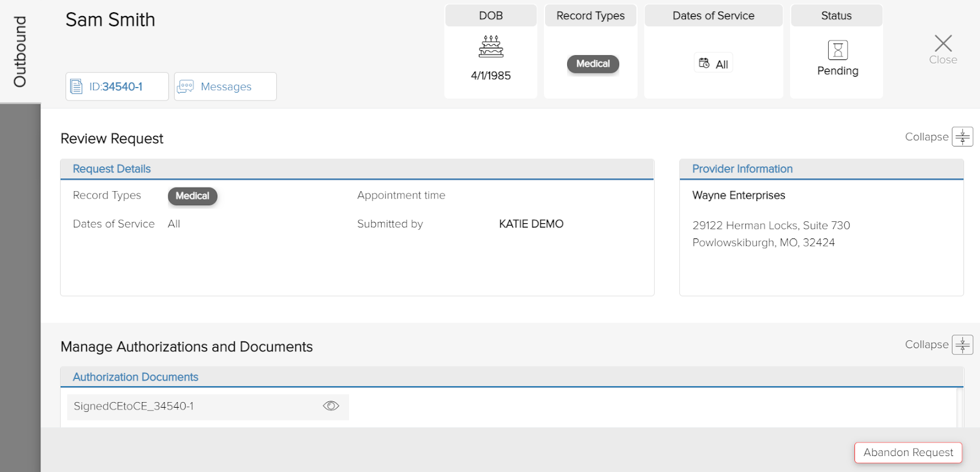Click the Medical tag in Request Details
This screenshot has width=980, height=472.
(192, 196)
